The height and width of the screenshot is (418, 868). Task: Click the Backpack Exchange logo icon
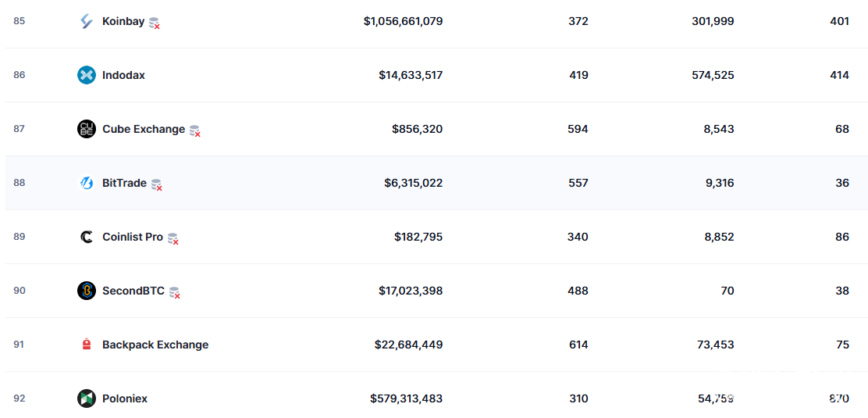[87, 345]
